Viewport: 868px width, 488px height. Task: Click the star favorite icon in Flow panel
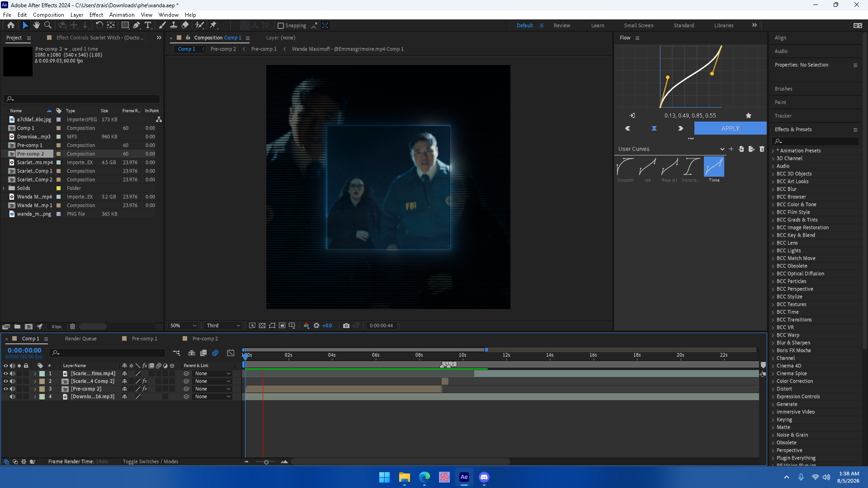tap(749, 116)
